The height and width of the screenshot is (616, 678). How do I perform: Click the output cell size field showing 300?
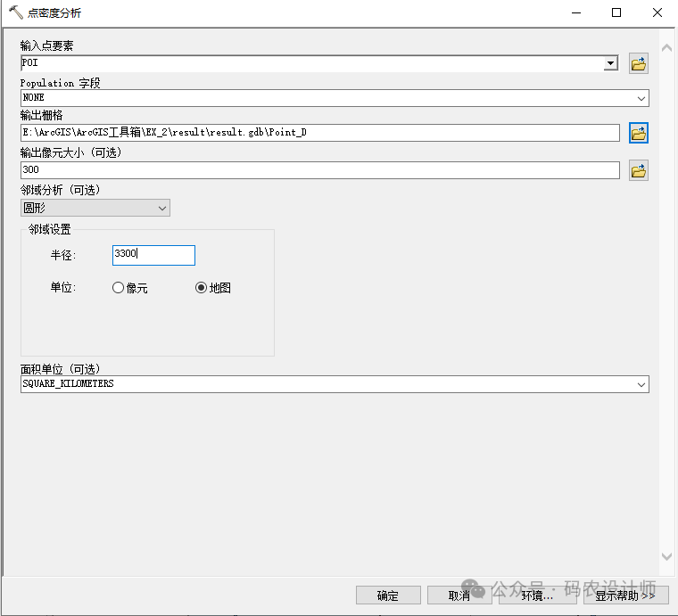[x=319, y=170]
